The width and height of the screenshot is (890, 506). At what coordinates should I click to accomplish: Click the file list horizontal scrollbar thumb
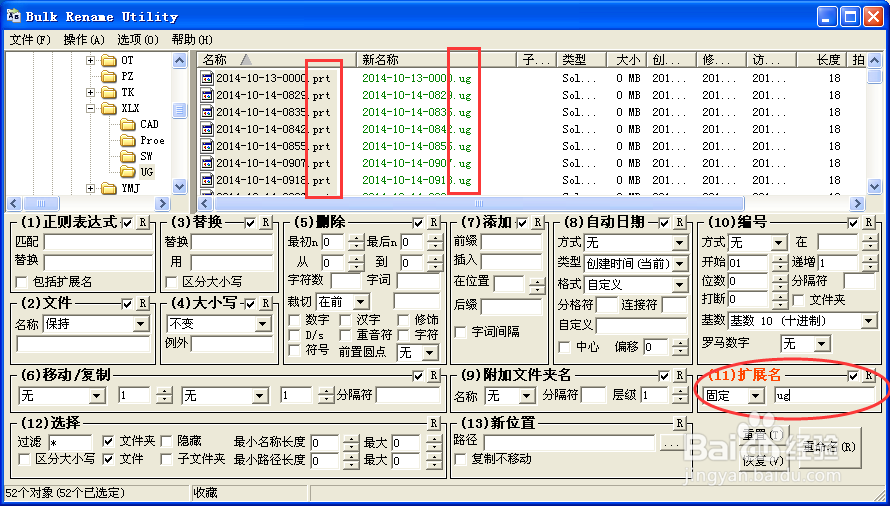[x=479, y=203]
